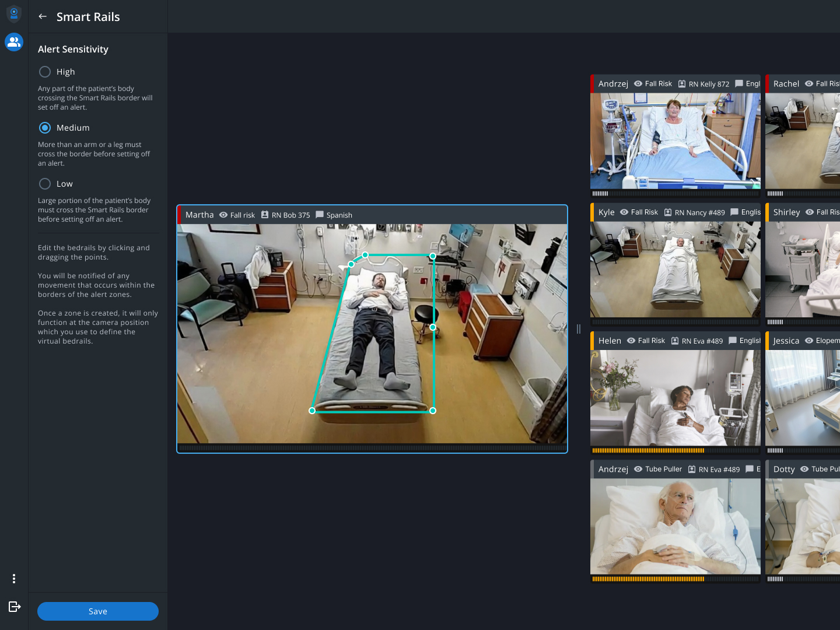The height and width of the screenshot is (630, 840).
Task: Open Dotty's camera feed thumbnail
Action: [x=803, y=526]
